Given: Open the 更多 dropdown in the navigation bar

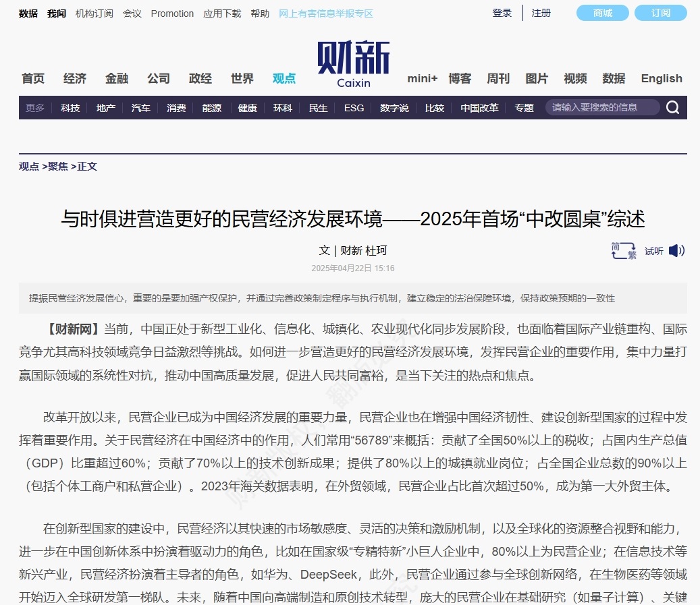Looking at the screenshot, I should (34, 107).
